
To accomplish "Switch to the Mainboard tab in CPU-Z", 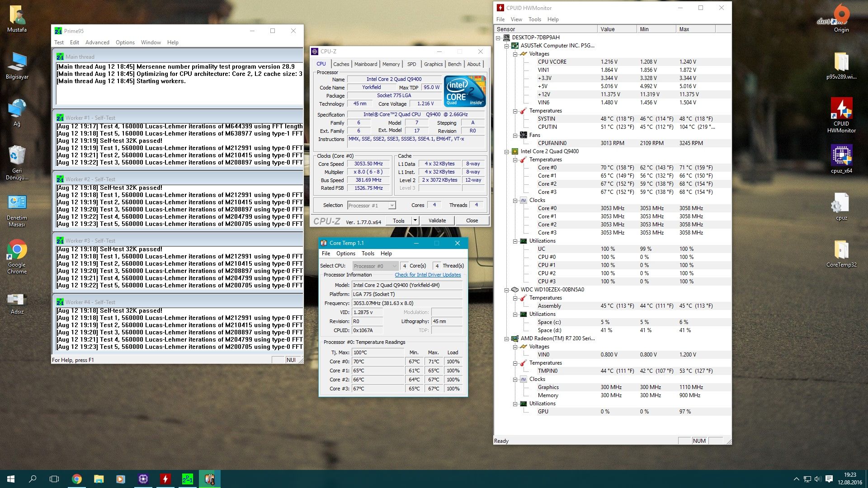I will 365,64.
